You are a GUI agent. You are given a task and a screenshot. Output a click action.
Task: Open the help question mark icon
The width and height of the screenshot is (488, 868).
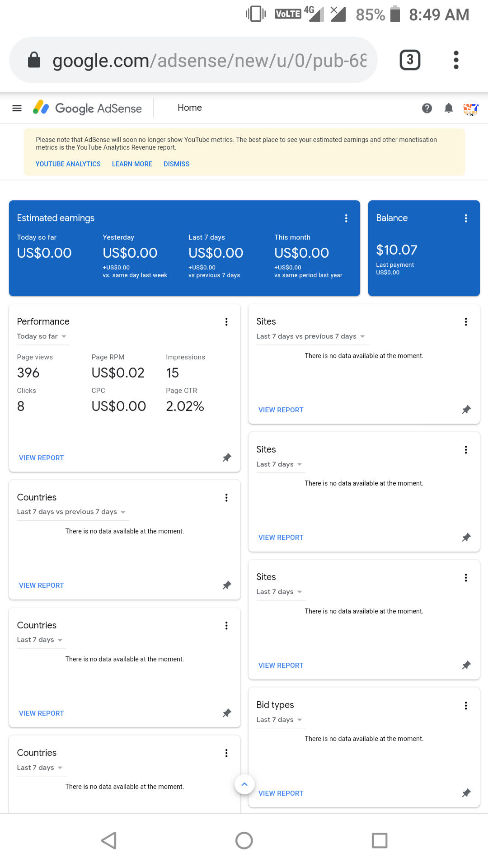(427, 108)
